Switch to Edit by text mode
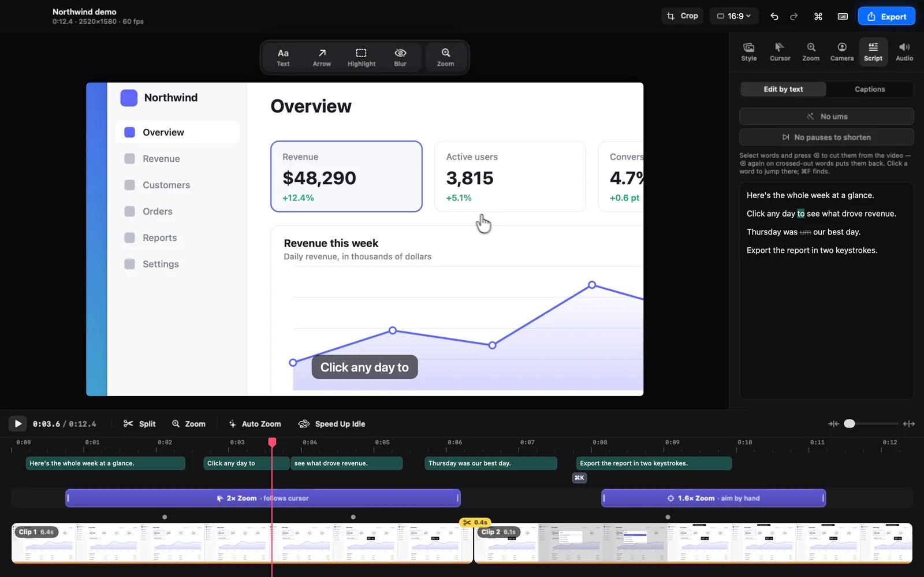924x577 pixels. pos(783,89)
